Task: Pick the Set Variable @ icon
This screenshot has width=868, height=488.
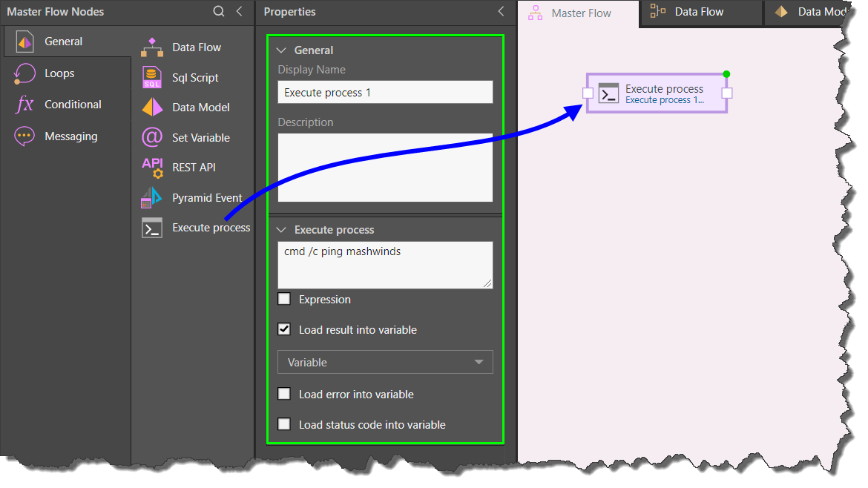Action: click(152, 138)
